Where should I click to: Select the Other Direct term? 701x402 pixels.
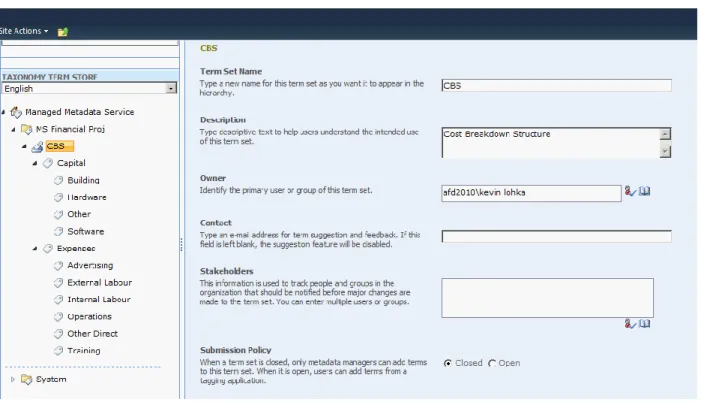tap(93, 334)
